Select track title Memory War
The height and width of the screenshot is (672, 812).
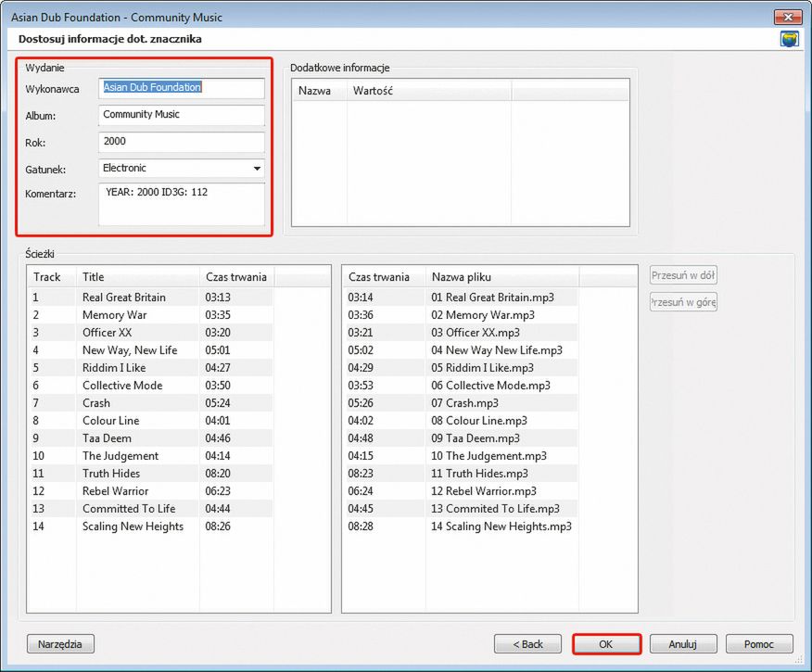[114, 315]
